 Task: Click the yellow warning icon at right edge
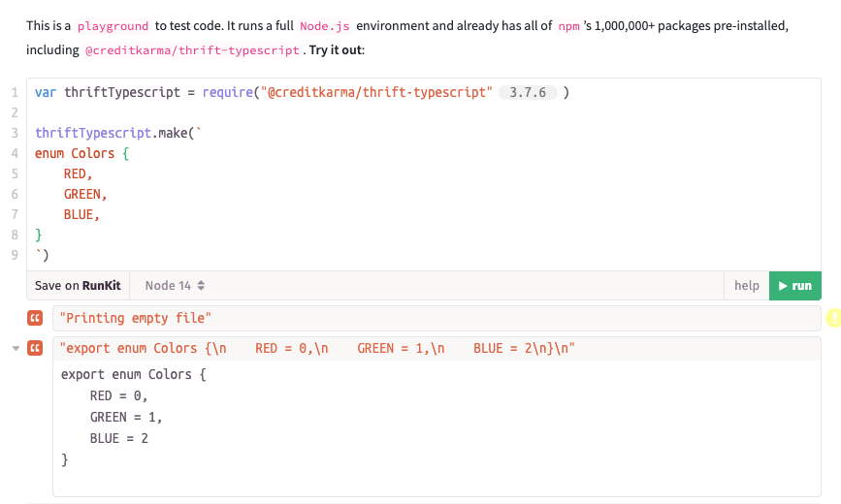[x=834, y=317]
